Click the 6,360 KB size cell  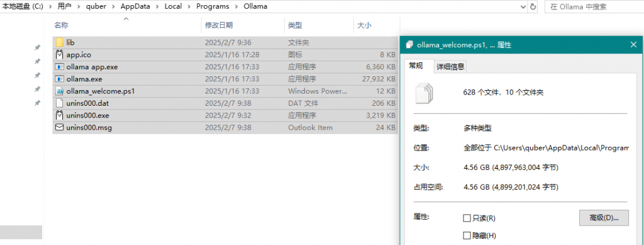(380, 67)
